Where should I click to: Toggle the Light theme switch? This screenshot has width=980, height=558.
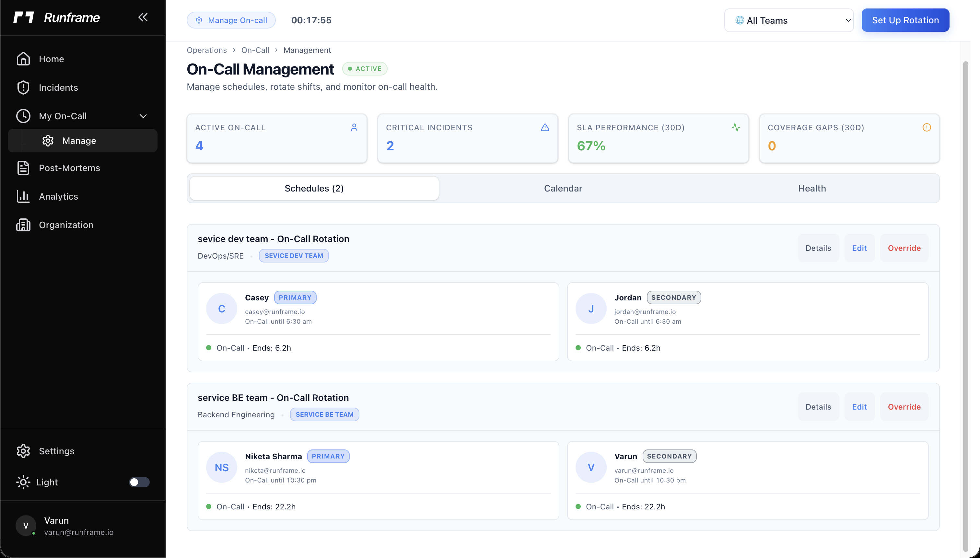click(139, 482)
